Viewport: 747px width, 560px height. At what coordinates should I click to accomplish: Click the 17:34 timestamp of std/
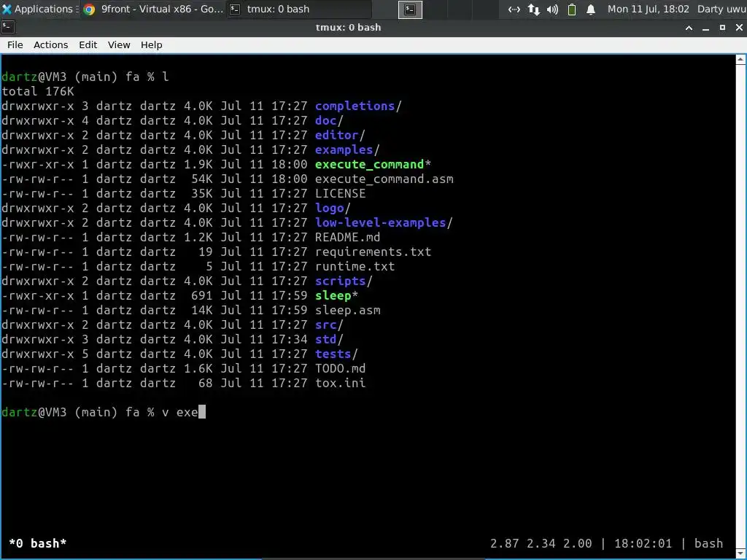tap(289, 340)
